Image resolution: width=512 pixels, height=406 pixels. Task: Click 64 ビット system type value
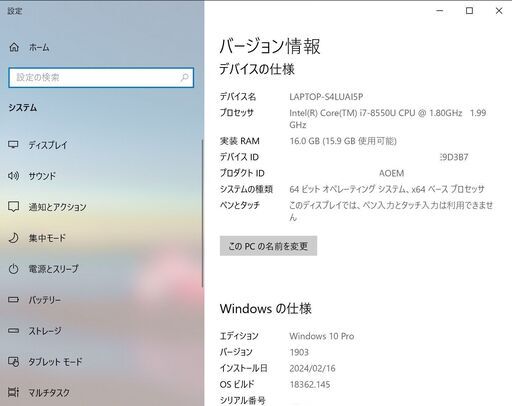click(387, 189)
